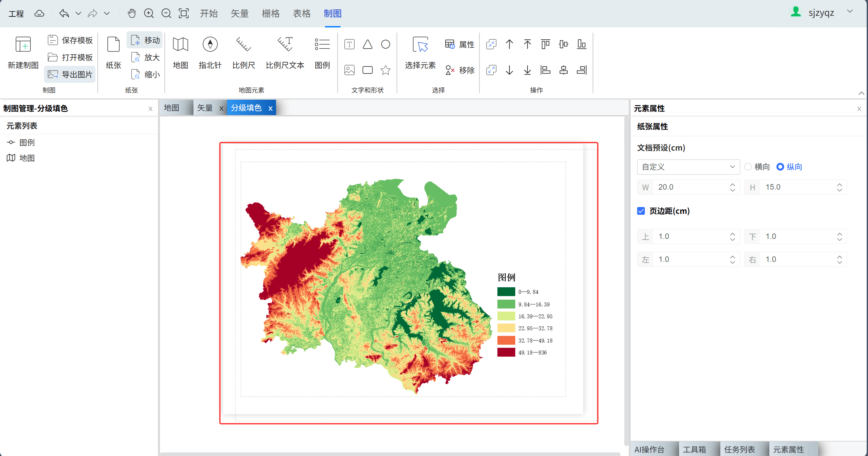
Task: Select the triangle shape tool
Action: [x=367, y=45]
